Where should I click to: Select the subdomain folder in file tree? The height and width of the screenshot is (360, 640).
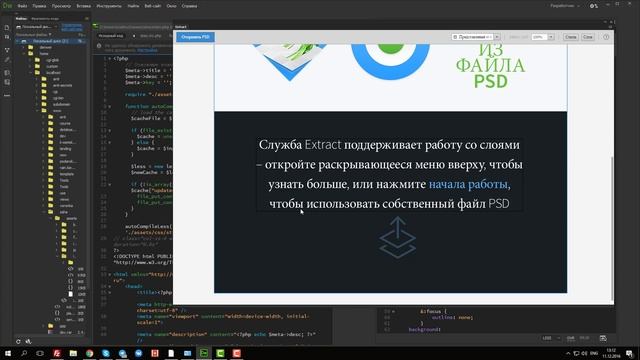[x=61, y=104]
